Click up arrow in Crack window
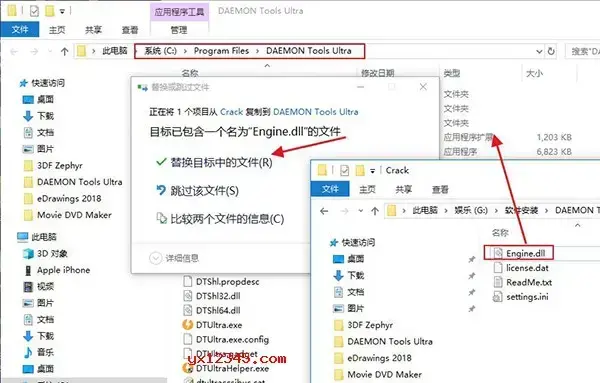The image size is (600, 383). coord(375,211)
